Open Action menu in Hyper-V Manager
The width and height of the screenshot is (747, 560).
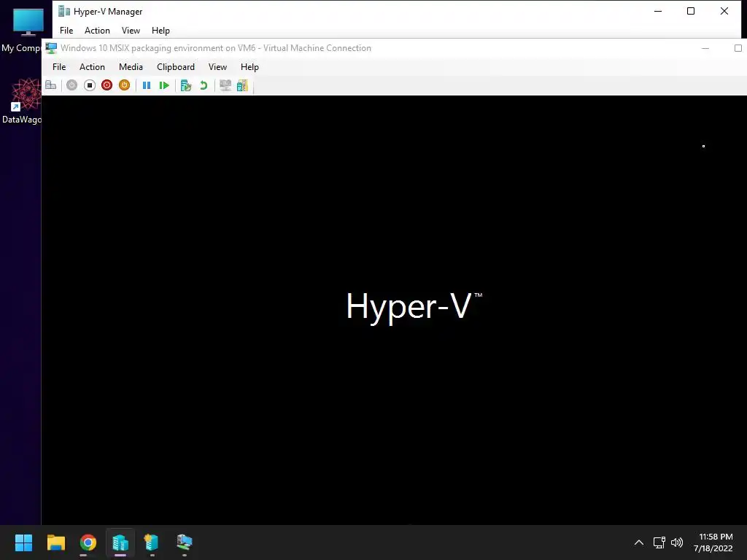pos(97,31)
